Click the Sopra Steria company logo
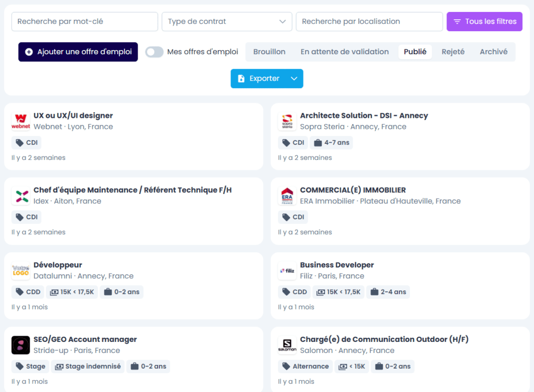This screenshot has height=392, width=534. click(287, 121)
